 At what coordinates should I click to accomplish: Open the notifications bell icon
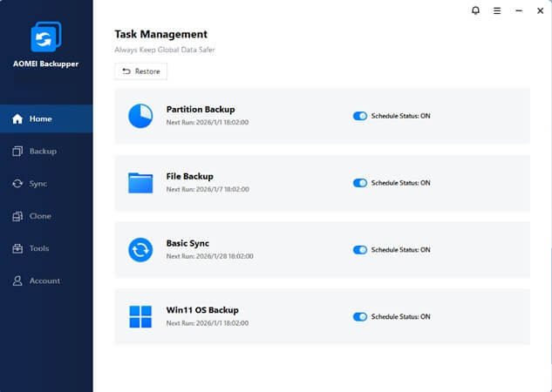(x=475, y=10)
